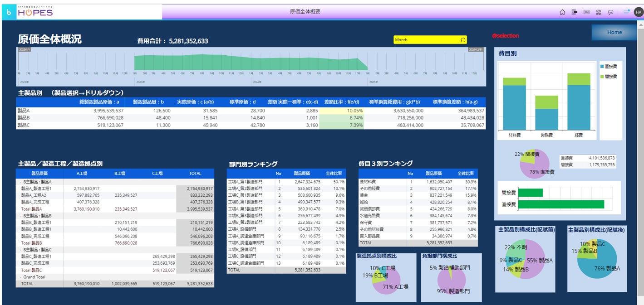Select 水道光熱費 row in 費目3別 ranking
The width and height of the screenshot is (644, 305).
[x=418, y=216]
